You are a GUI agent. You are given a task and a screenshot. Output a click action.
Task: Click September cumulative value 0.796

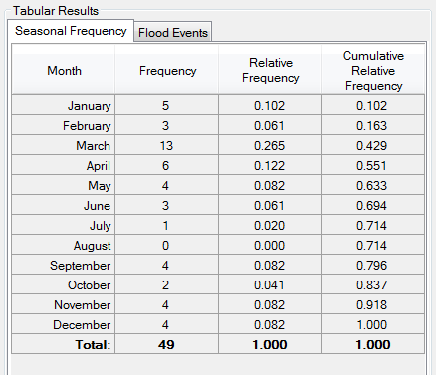tap(373, 265)
